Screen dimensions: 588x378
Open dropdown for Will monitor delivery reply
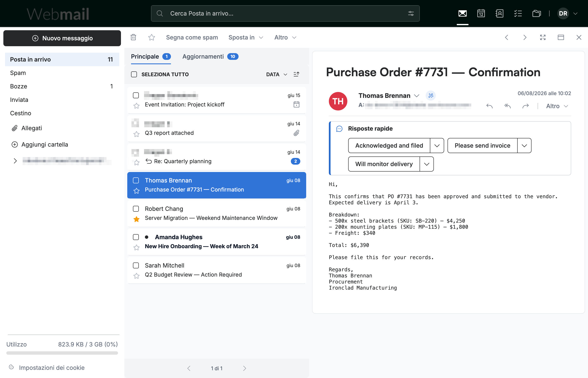(427, 164)
